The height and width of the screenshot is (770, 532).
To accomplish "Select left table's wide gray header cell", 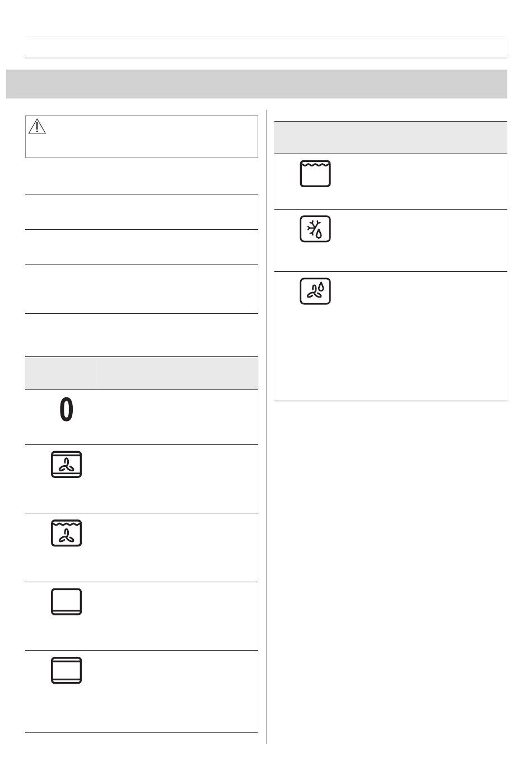I will click(x=177, y=373).
